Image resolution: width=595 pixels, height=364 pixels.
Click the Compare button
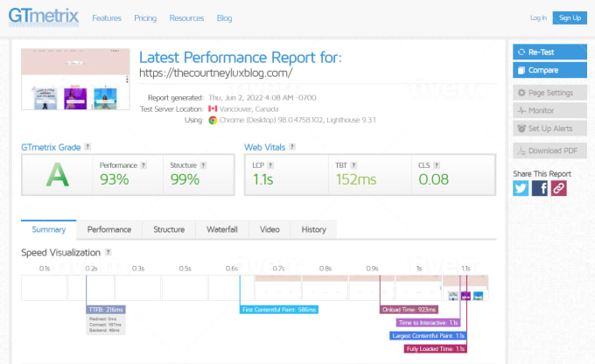[549, 70]
